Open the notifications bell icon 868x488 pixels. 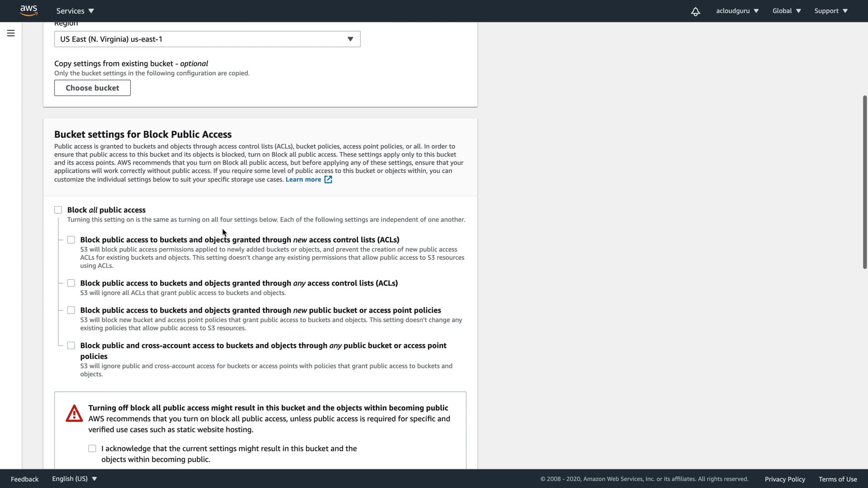(x=695, y=11)
